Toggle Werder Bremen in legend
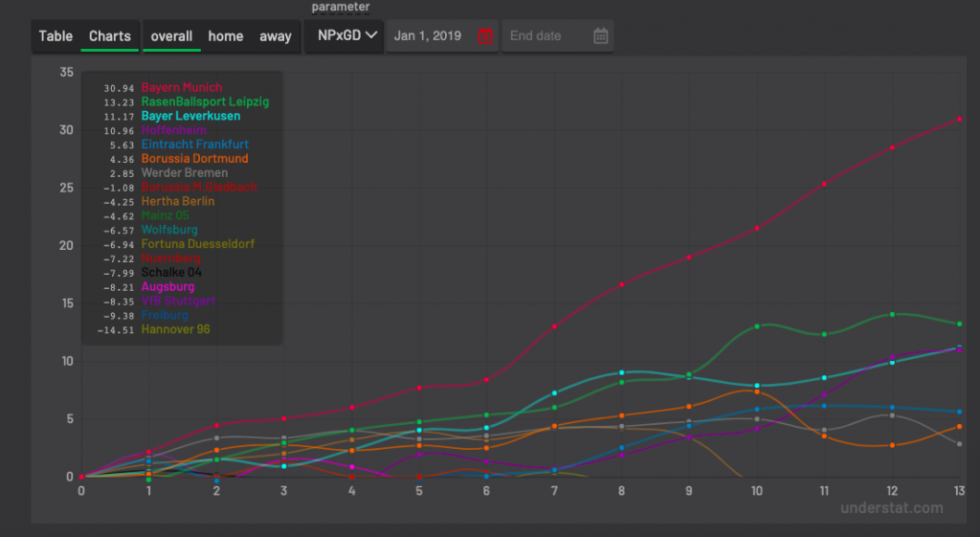 coord(185,173)
